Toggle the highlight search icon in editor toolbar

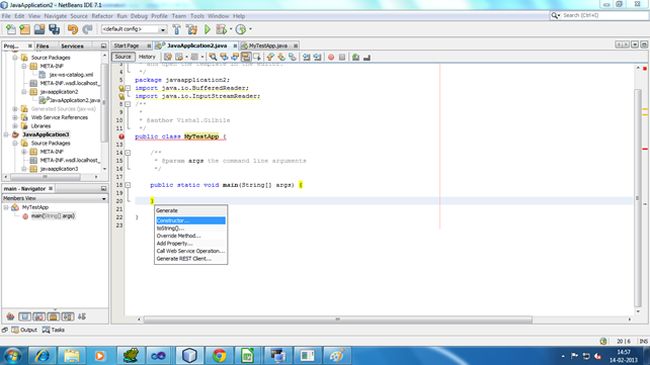click(246, 57)
